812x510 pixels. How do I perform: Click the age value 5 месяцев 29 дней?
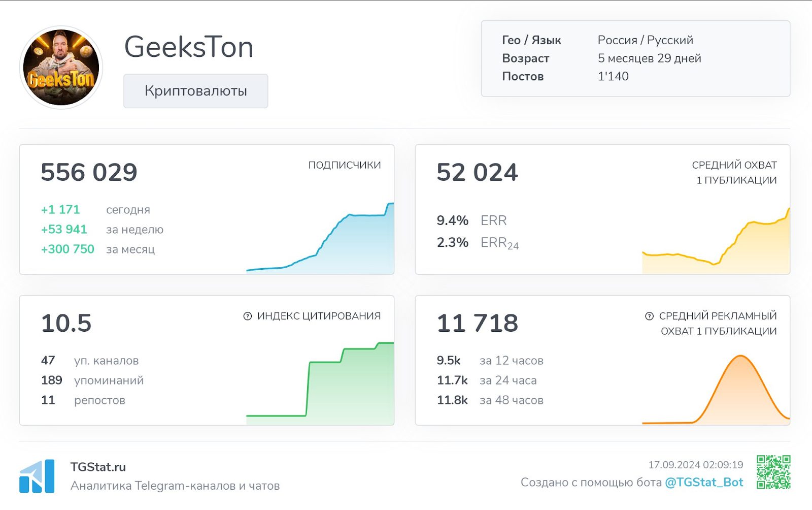pyautogui.click(x=650, y=58)
